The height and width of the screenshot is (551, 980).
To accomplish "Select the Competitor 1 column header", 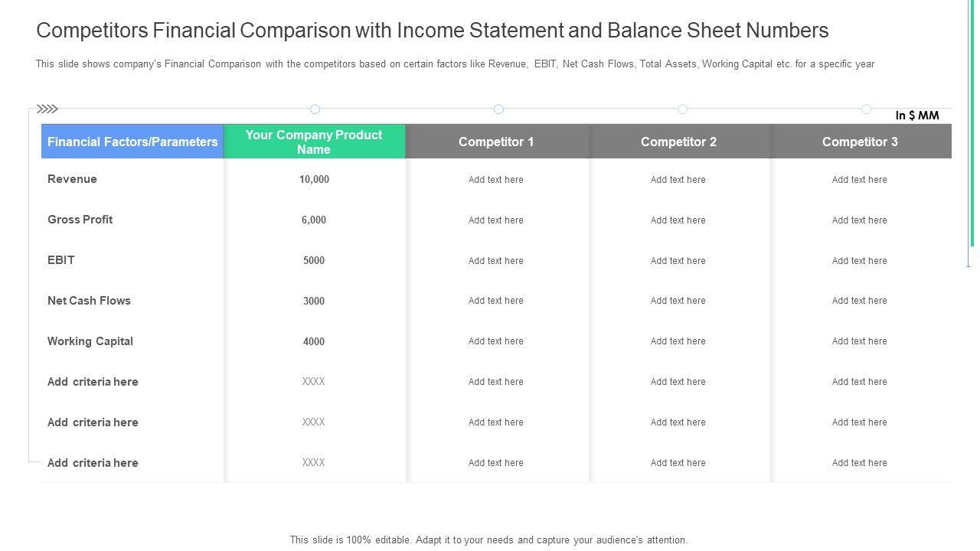I will click(496, 142).
